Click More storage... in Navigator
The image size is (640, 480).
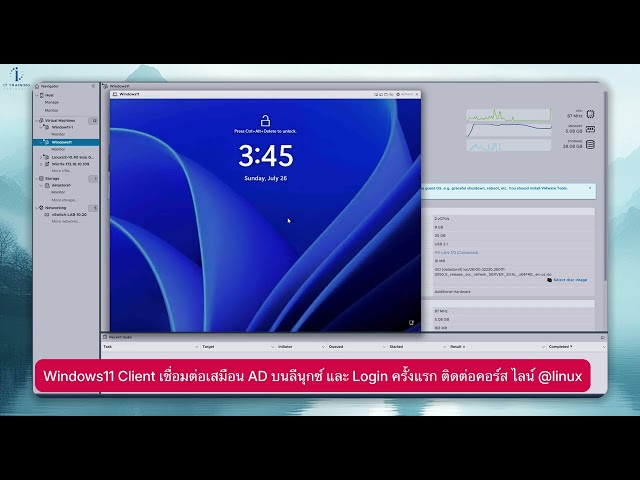pos(64,200)
